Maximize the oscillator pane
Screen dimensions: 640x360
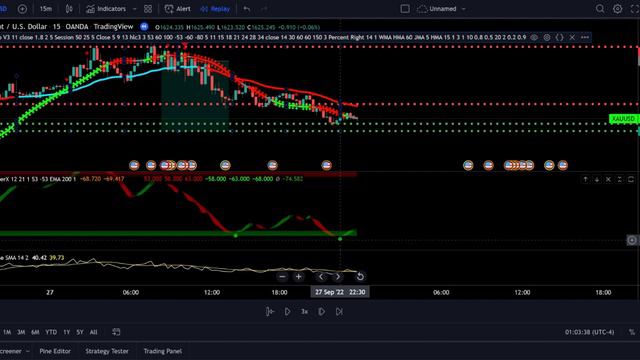(x=631, y=179)
